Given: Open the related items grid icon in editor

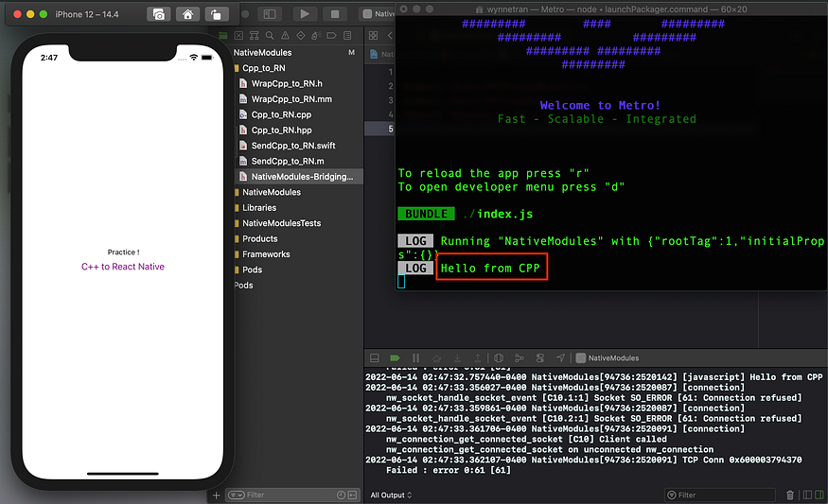Looking at the screenshot, I should pos(374,35).
